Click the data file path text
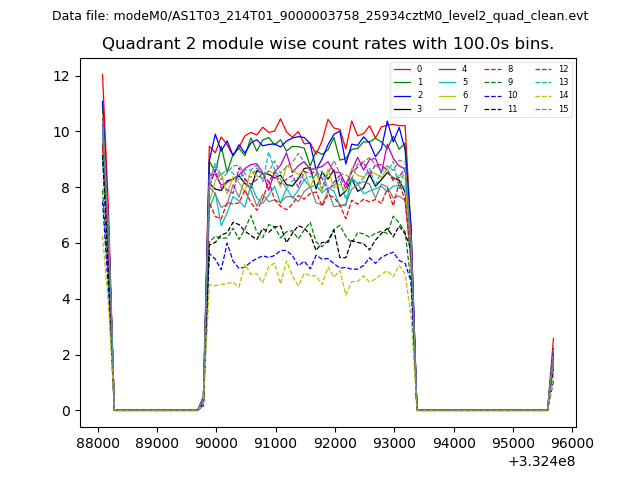640x480 pixels. point(320,16)
